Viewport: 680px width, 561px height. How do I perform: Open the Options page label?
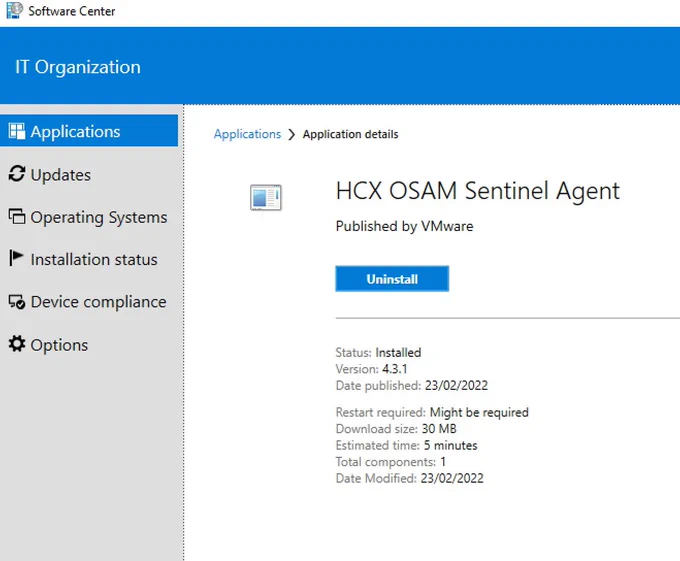point(59,345)
